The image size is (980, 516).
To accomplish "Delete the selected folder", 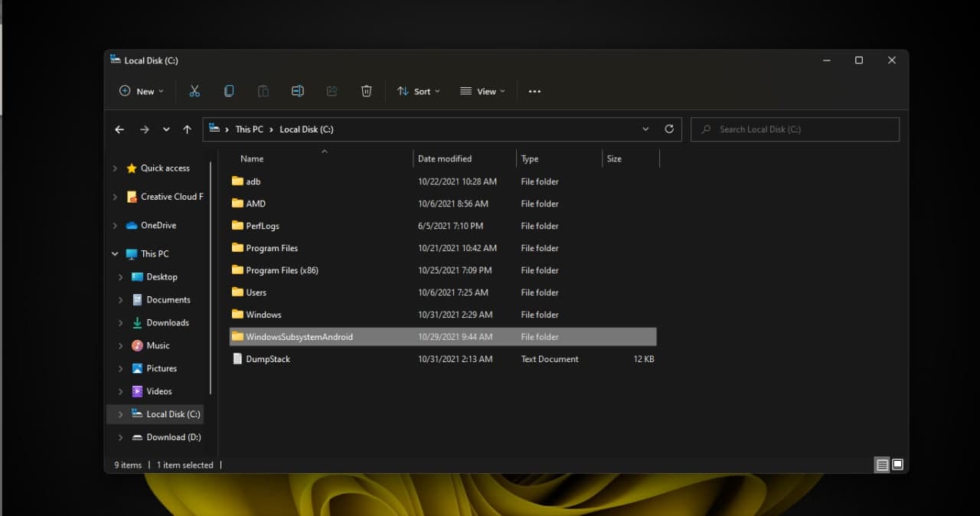I will [x=367, y=91].
